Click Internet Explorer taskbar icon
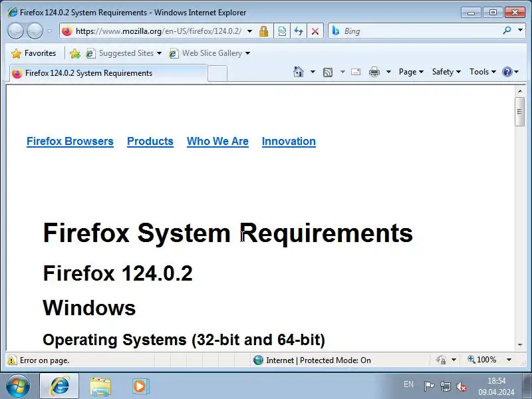This screenshot has height=399, width=532. click(x=59, y=386)
